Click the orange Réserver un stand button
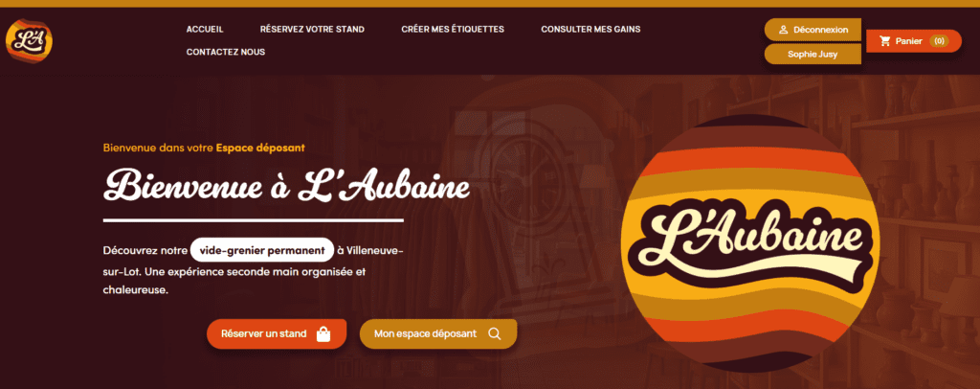Image resolution: width=980 pixels, height=389 pixels. tap(277, 334)
